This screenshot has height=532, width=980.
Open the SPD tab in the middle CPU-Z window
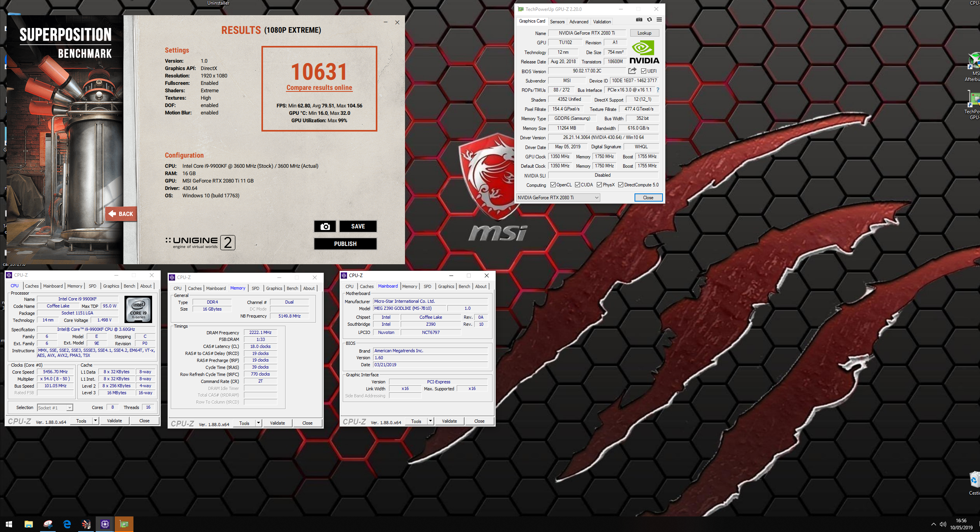pos(255,288)
